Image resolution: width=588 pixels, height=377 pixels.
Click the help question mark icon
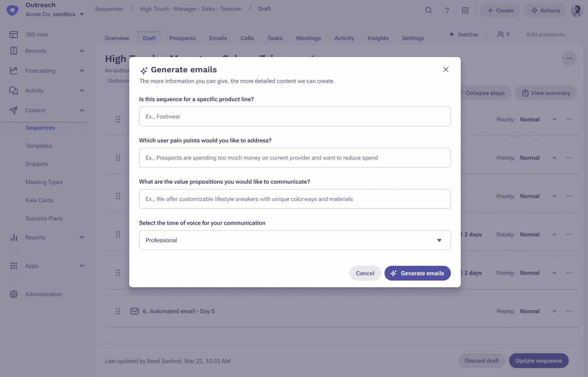(447, 10)
